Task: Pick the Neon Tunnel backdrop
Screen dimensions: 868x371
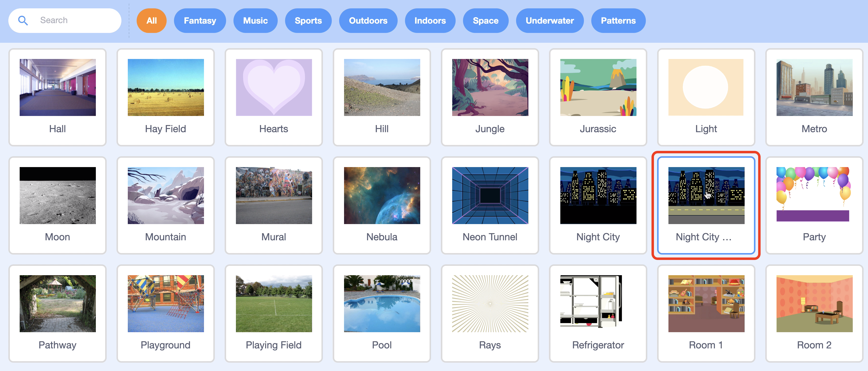Action: (490, 205)
